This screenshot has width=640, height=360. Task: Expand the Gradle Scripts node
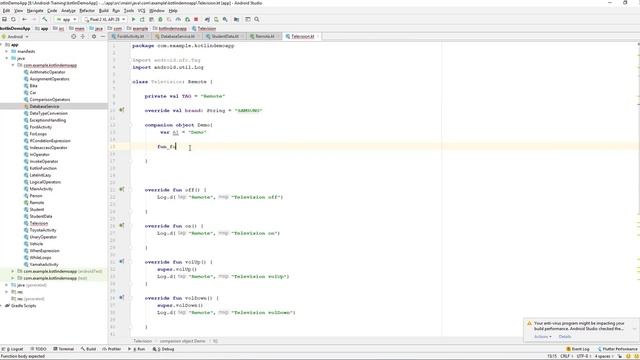point(2,306)
